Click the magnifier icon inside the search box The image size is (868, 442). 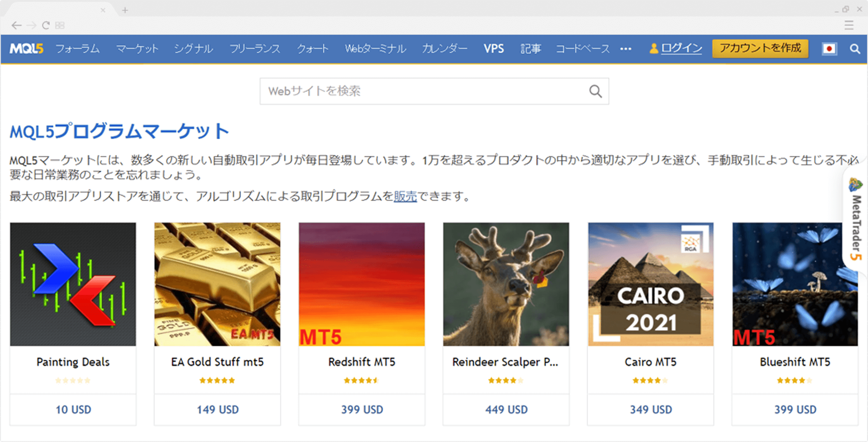pos(595,91)
